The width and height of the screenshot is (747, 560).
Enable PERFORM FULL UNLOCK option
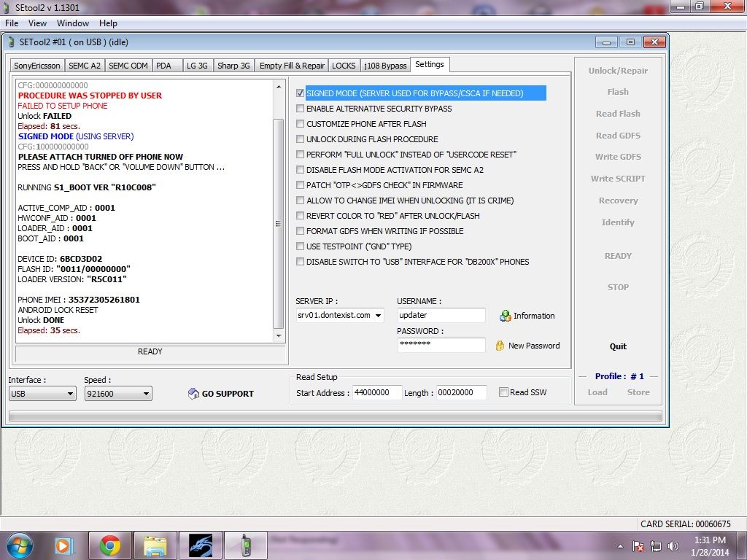point(300,155)
